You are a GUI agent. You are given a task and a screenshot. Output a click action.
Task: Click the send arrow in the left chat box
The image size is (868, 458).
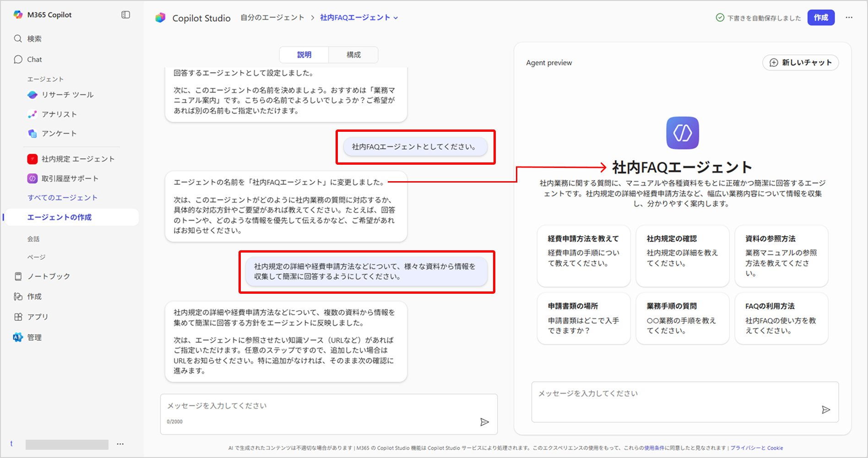[484, 422]
